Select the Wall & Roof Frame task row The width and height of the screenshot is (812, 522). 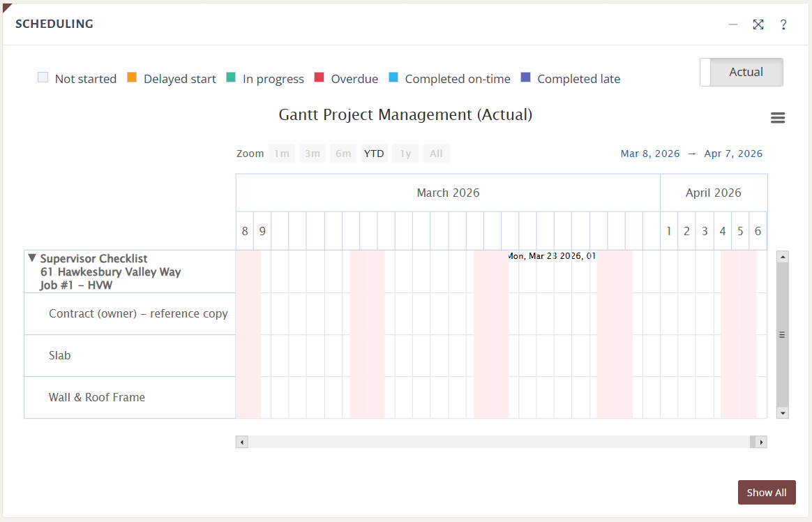(x=97, y=397)
